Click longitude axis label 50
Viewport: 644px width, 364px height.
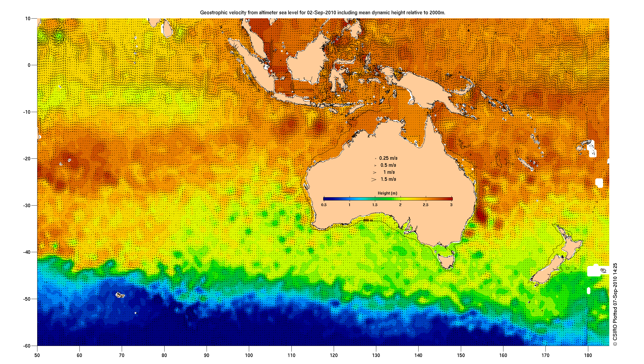point(37,355)
